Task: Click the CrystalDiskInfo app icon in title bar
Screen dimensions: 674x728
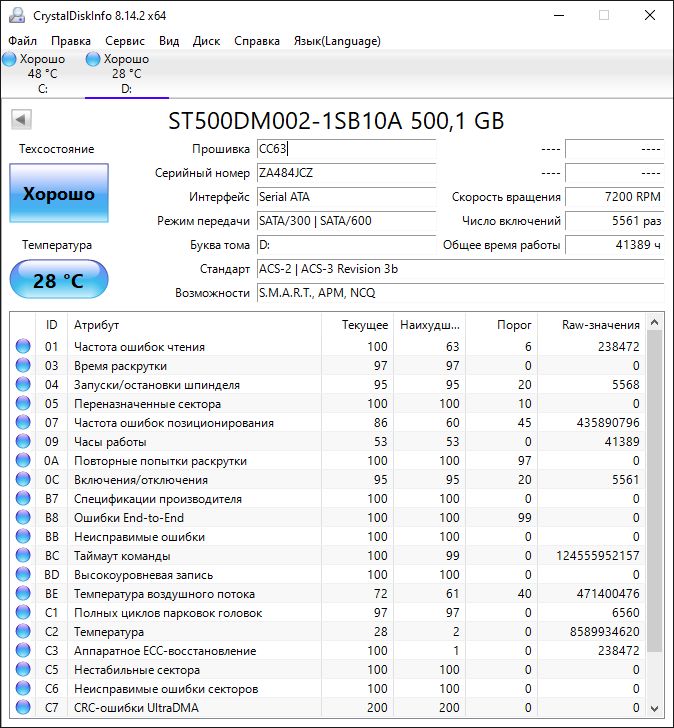Action: click(x=13, y=15)
